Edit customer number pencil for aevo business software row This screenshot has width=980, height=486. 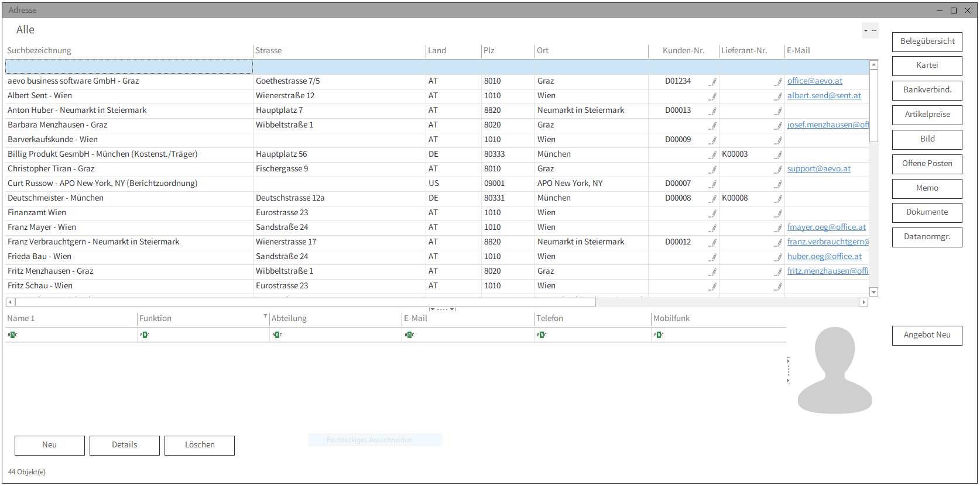[x=713, y=81]
